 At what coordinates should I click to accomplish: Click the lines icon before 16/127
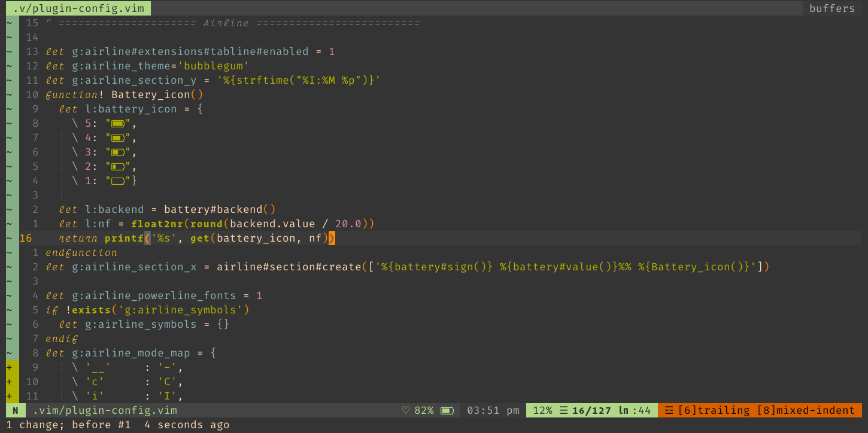[563, 411]
